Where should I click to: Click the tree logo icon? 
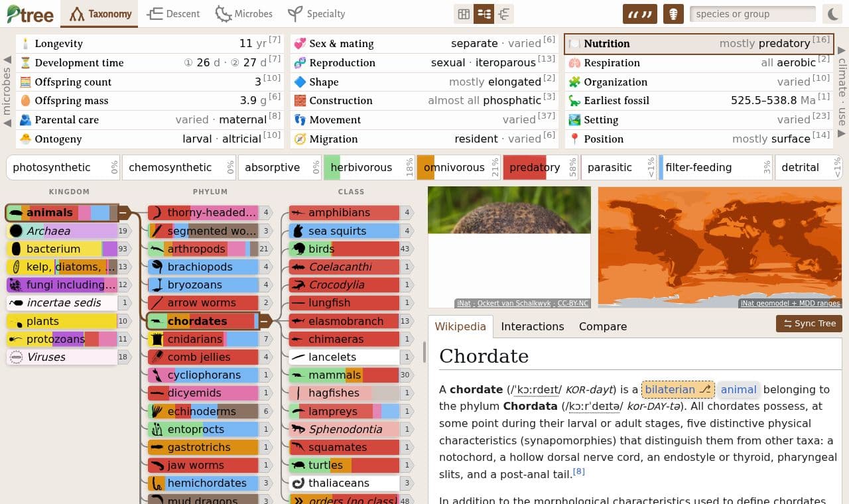[30, 13]
